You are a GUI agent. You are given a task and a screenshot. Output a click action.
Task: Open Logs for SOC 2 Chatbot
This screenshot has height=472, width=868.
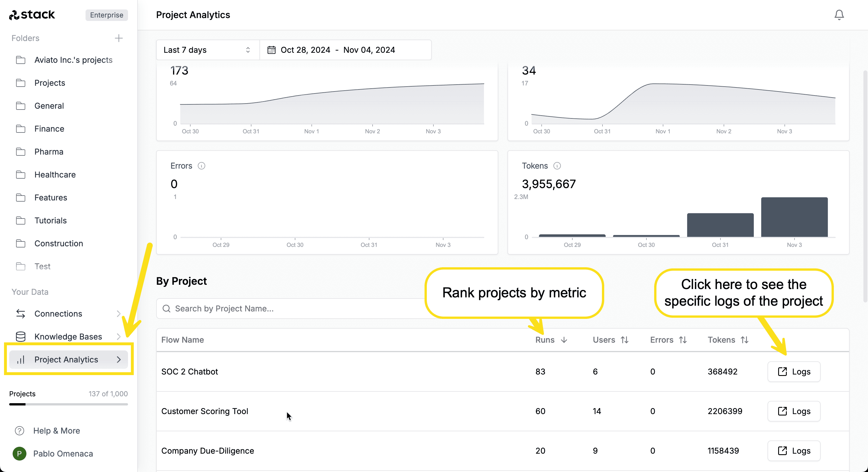point(794,371)
